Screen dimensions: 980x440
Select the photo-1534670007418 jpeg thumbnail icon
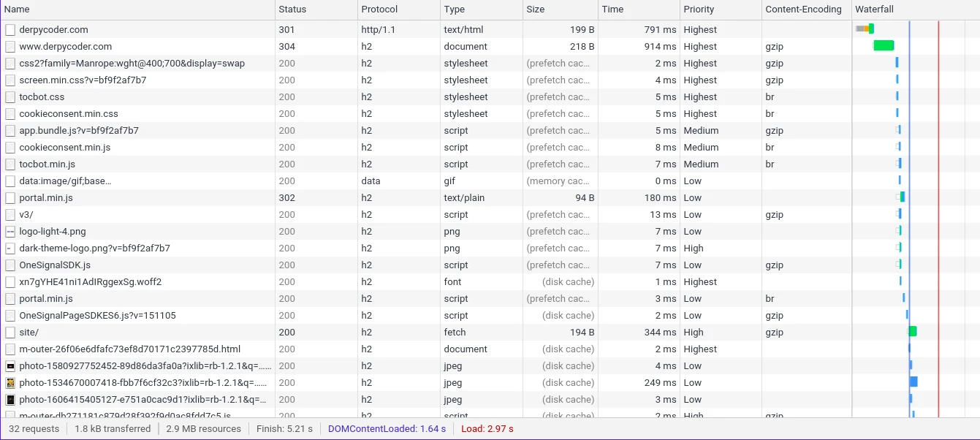pos(10,383)
